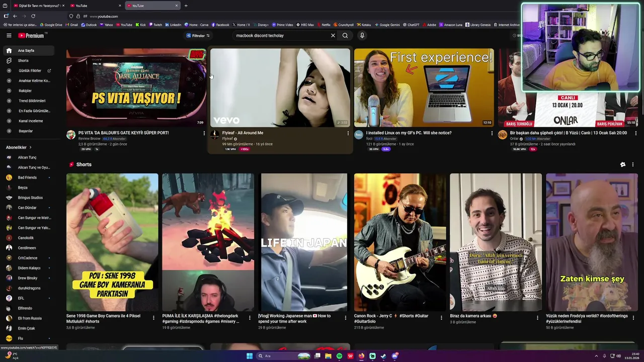Click the Windows Start button
Image resolution: width=644 pixels, height=362 pixels.
[249, 356]
